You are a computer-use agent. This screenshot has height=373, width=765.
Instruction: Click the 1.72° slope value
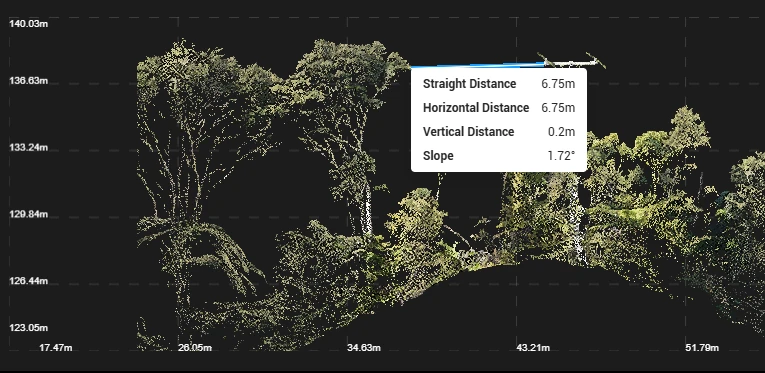pyautogui.click(x=561, y=156)
